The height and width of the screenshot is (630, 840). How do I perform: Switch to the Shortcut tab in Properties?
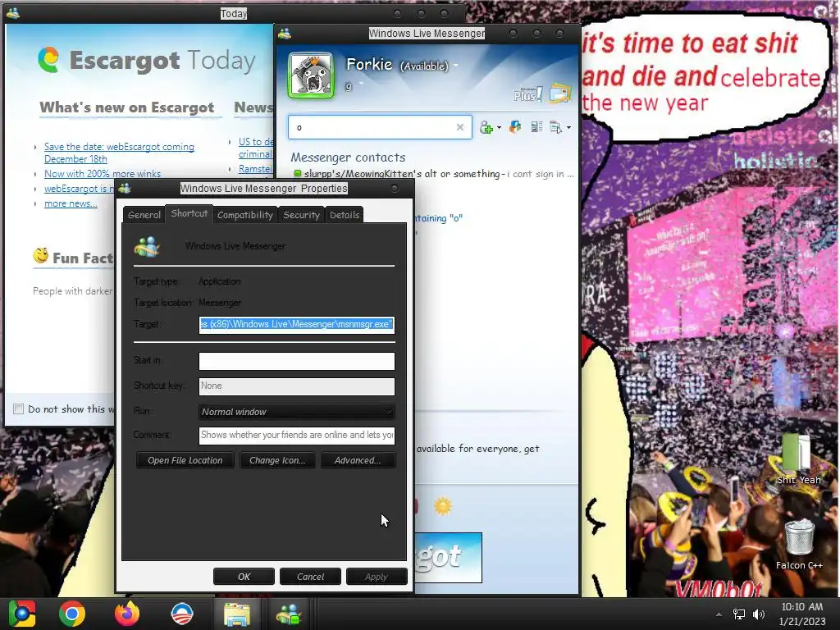coord(189,213)
